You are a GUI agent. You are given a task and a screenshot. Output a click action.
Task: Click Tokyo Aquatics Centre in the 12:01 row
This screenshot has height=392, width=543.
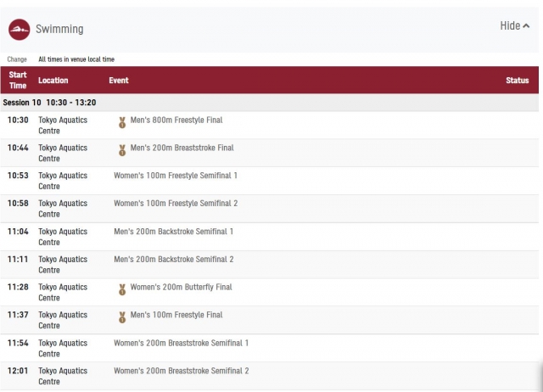click(x=63, y=376)
